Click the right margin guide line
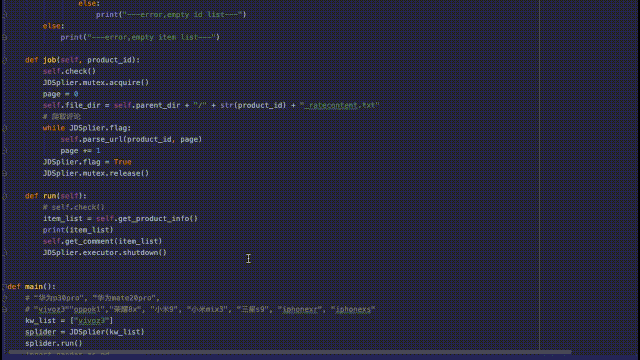Image resolution: width=640 pixels, height=360 pixels. (x=540, y=176)
